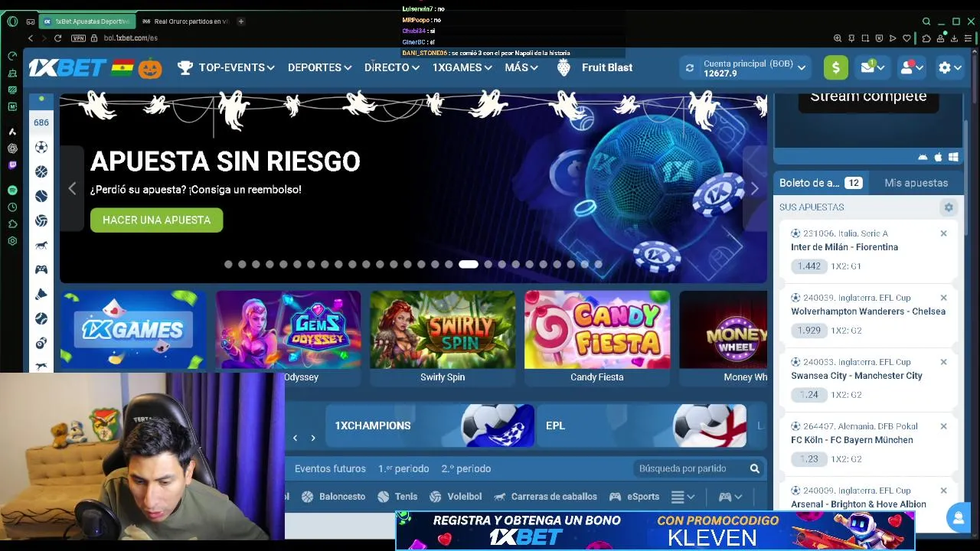Go back in browser navigation
Viewport: 980px width, 551px height.
31,37
